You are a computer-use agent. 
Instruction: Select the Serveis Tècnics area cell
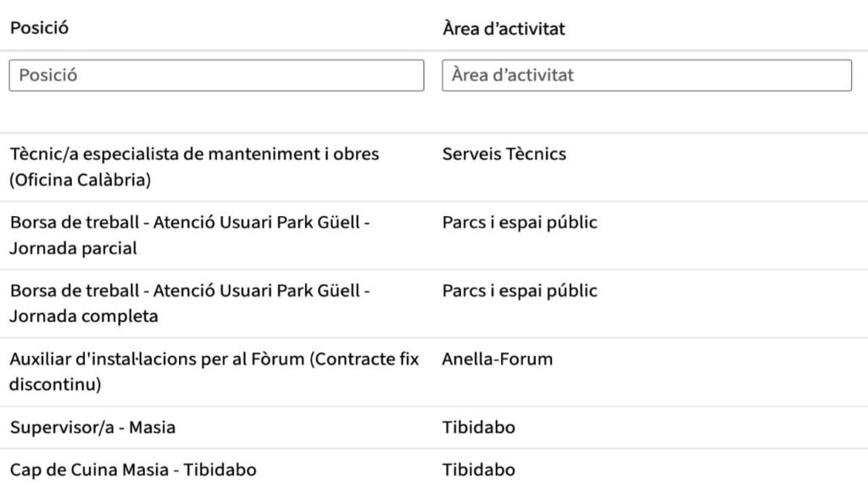pos(504,154)
